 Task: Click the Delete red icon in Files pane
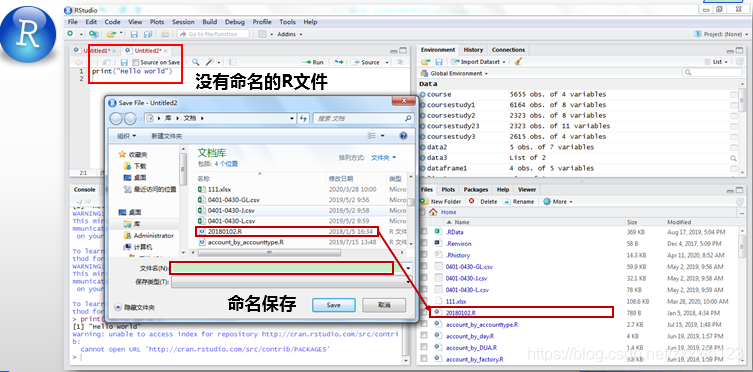[472, 202]
